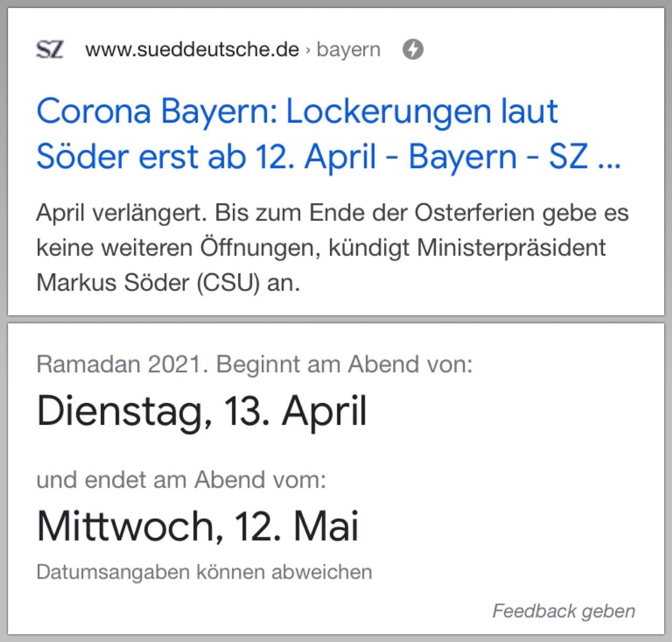Tap the AMP lightning bolt icon
The height and width of the screenshot is (642, 672).
pos(413,49)
